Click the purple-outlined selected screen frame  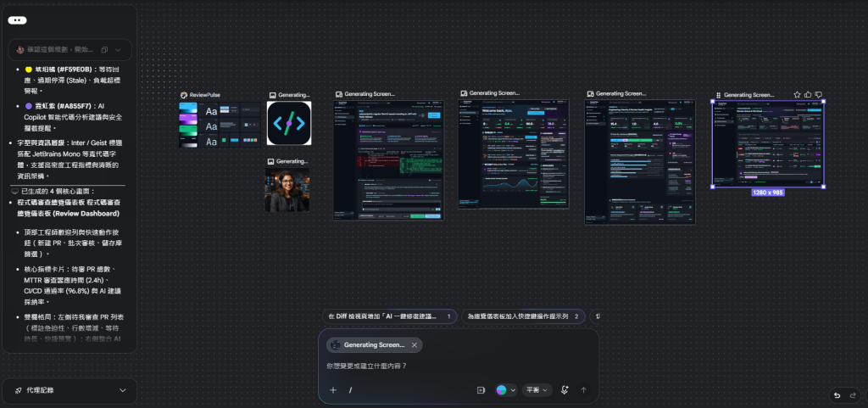pos(768,143)
